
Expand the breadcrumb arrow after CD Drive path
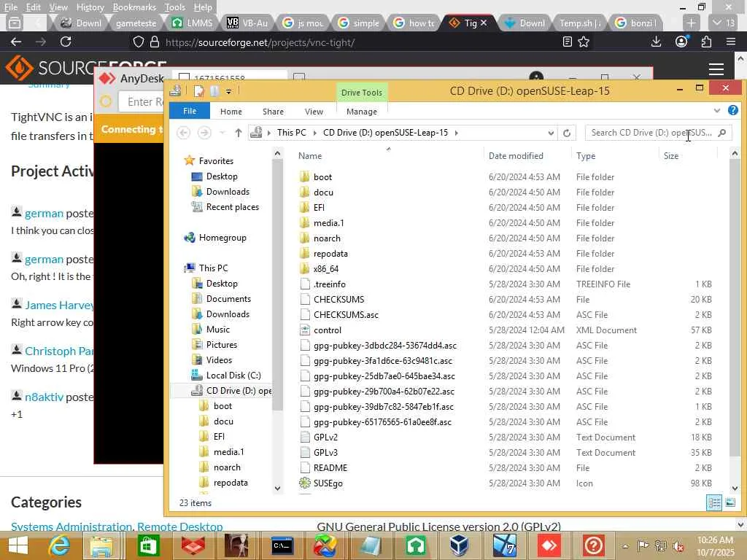(x=457, y=133)
